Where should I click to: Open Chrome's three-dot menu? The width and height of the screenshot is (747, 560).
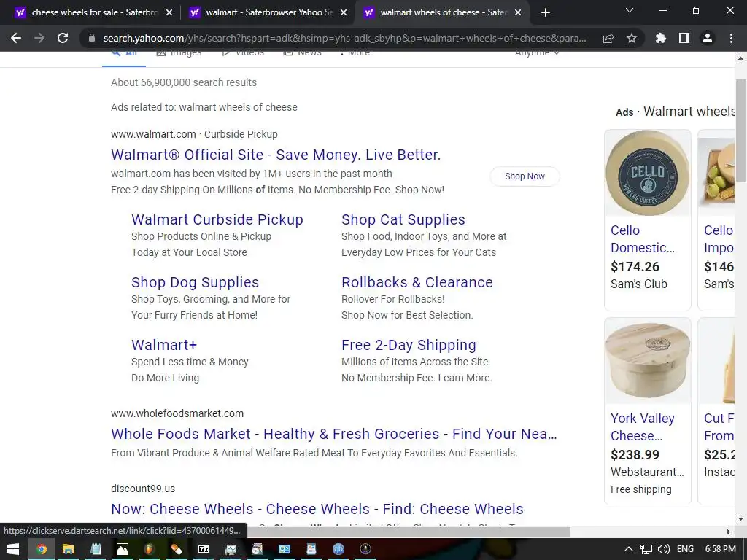(x=731, y=38)
